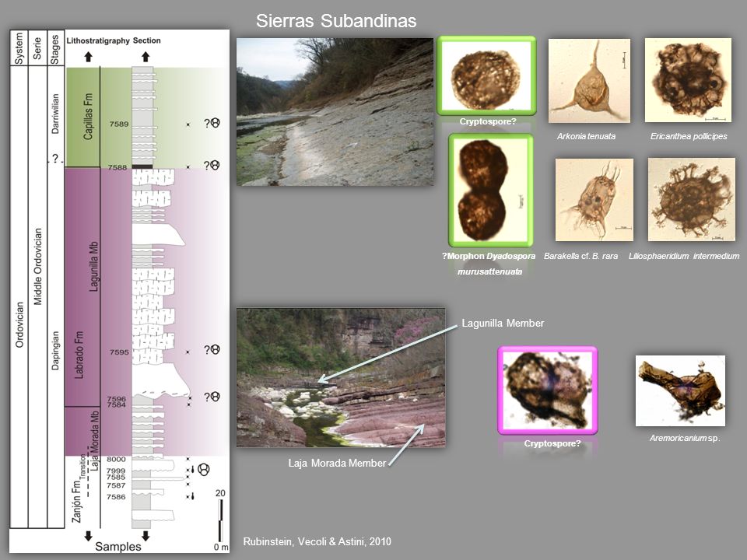
Task: Click the Labrado Fm formation label
Action: (79, 355)
